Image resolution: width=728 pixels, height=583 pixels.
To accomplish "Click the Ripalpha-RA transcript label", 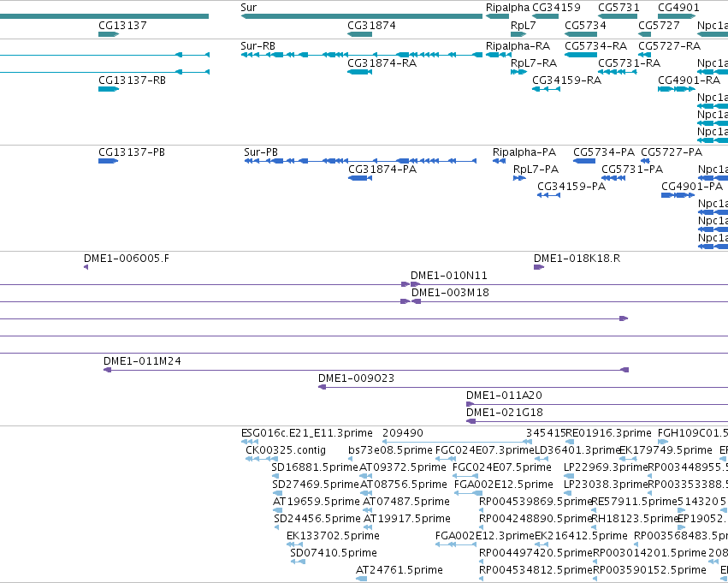I will [x=518, y=46].
